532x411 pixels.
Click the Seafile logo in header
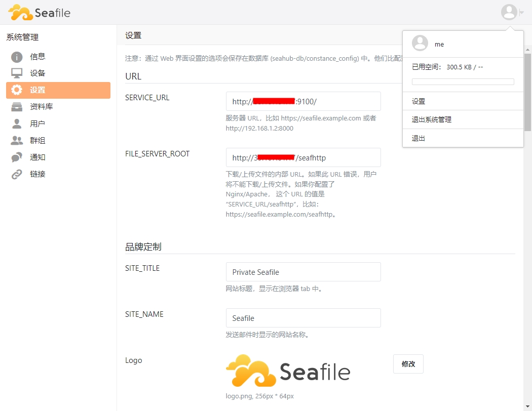(x=40, y=12)
